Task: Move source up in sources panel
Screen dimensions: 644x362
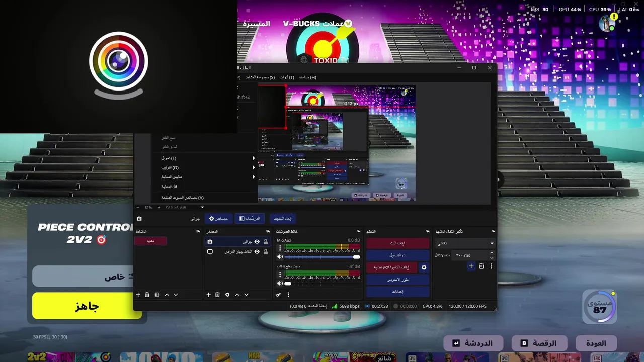Action: pyautogui.click(x=237, y=295)
